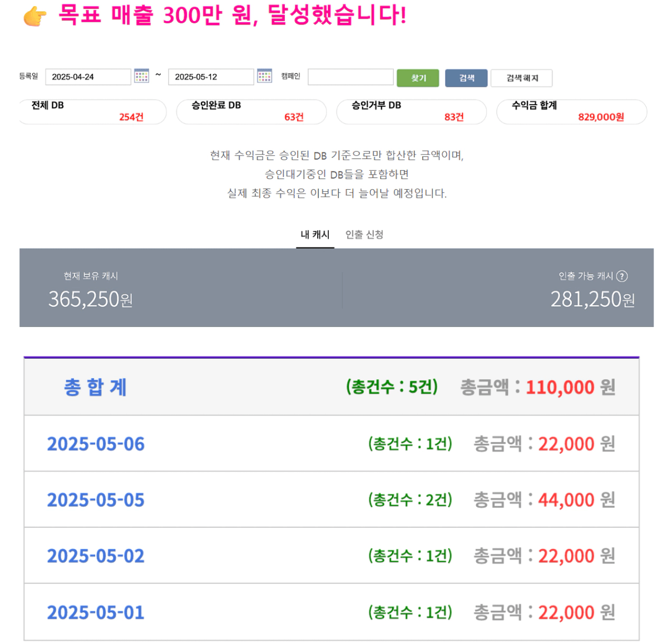Click the help icon beside 인출 가능 캐시

pyautogui.click(x=622, y=276)
